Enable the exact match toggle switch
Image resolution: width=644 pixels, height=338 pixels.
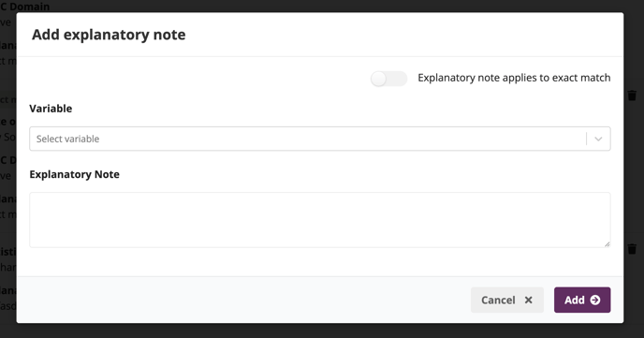388,79
